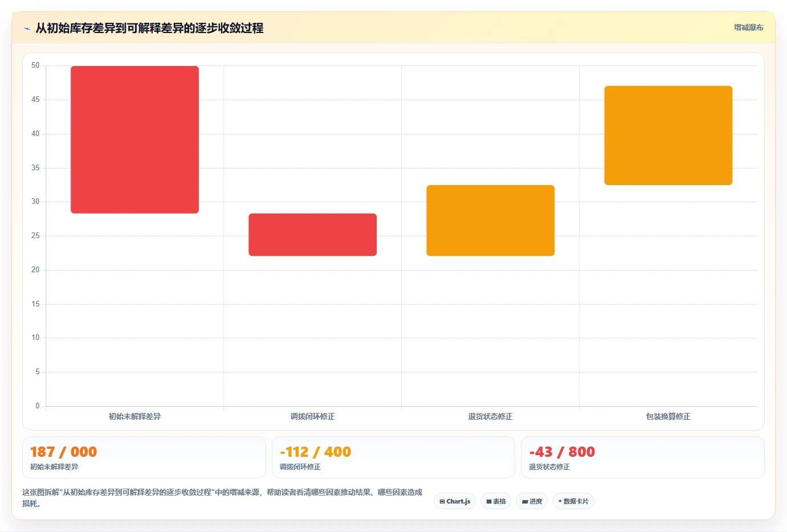Click the caption 初始未解释差异 under 187 / 000
Screen dimensions: 787x532
point(54,466)
